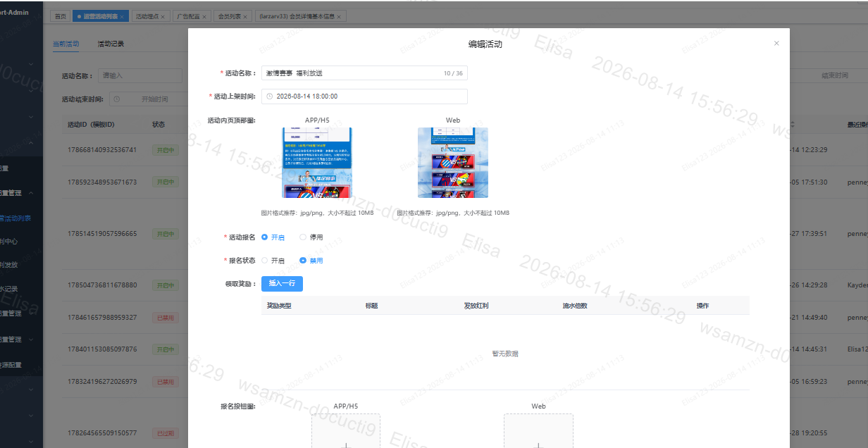Click 已禁用 status of row 178461657988959327

(x=164, y=318)
